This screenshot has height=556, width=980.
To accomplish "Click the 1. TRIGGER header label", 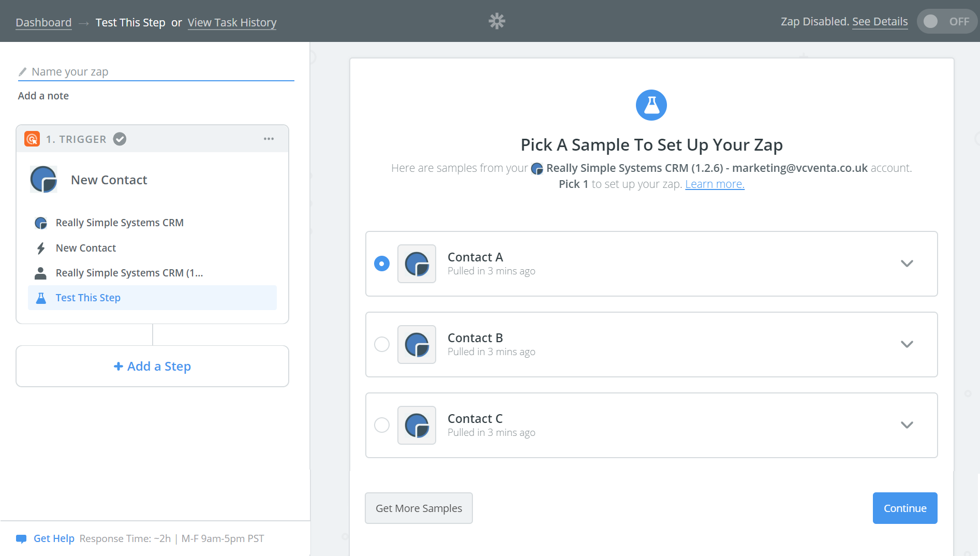I will [x=76, y=139].
